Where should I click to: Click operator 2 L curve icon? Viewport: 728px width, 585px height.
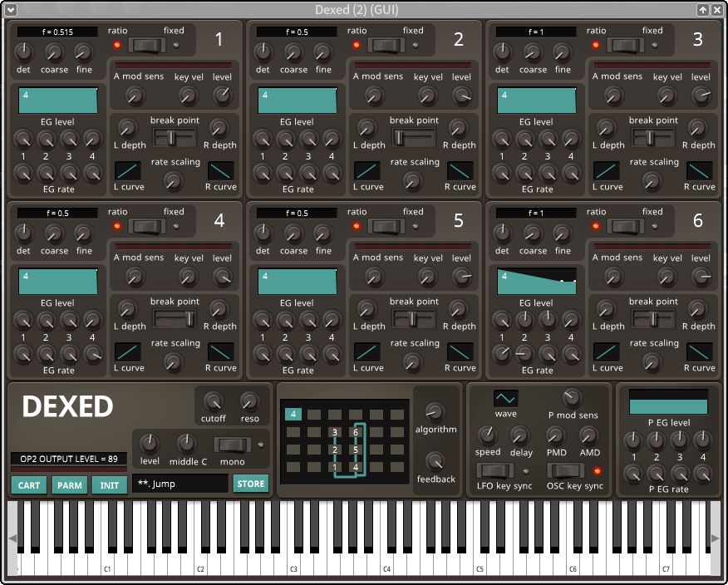tap(367, 171)
